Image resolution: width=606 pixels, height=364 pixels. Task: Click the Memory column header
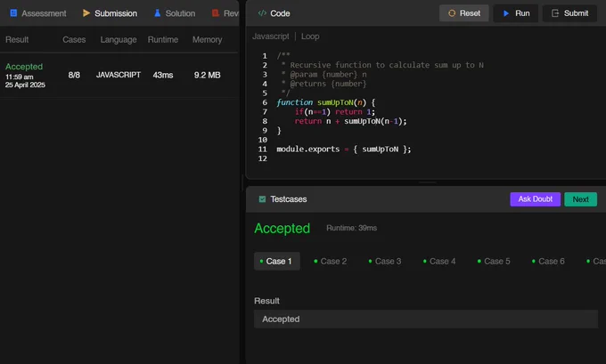(207, 40)
